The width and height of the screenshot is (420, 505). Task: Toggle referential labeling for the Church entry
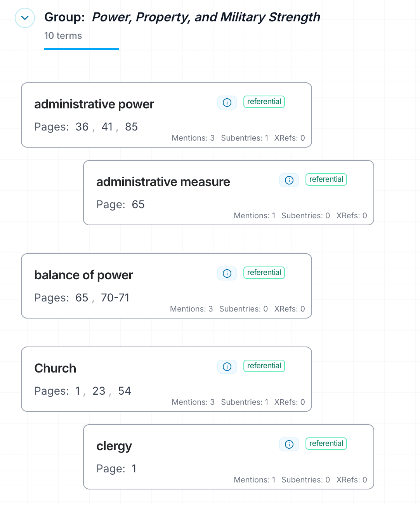pos(264,366)
